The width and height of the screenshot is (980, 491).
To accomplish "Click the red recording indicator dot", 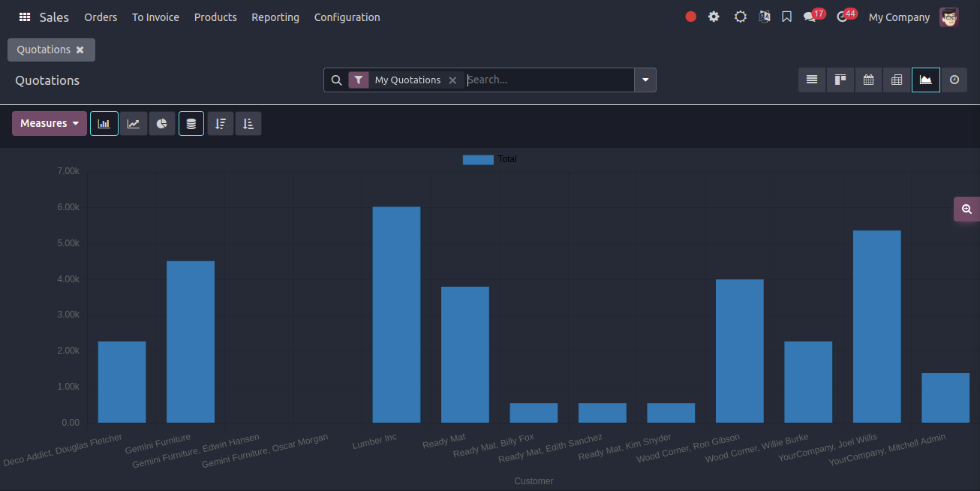I will 691,17.
